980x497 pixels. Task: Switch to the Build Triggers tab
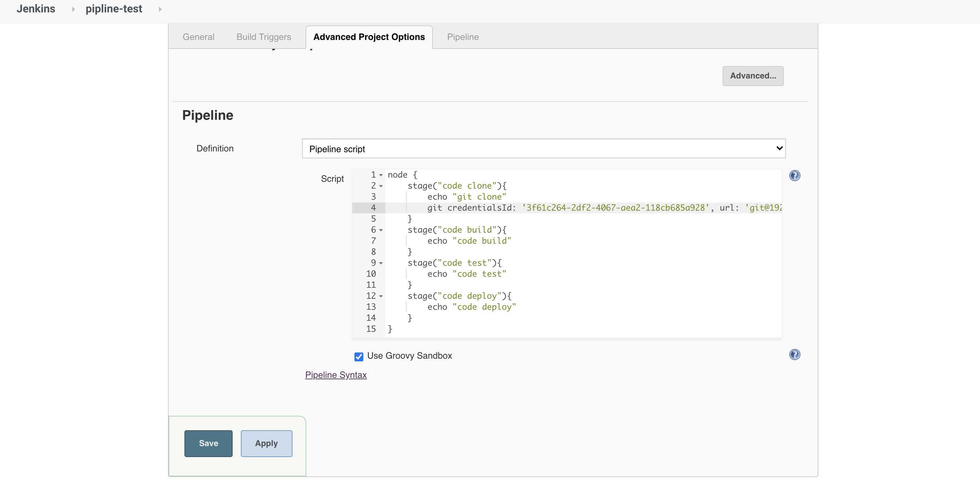264,37
